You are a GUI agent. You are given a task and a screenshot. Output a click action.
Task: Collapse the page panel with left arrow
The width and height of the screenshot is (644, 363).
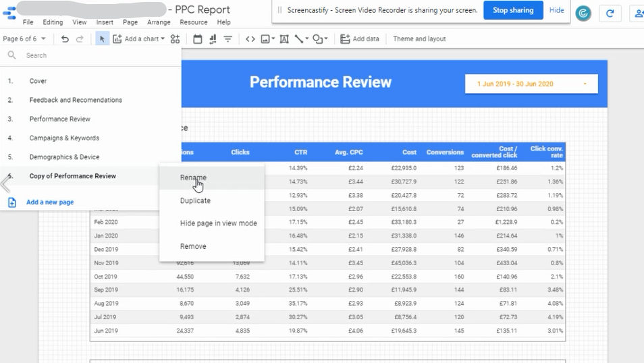click(x=5, y=184)
